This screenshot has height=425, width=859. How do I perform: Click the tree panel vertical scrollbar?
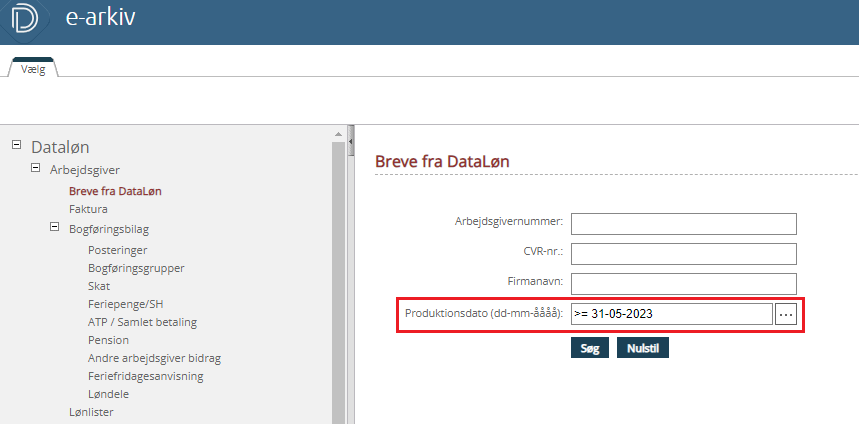click(x=338, y=282)
